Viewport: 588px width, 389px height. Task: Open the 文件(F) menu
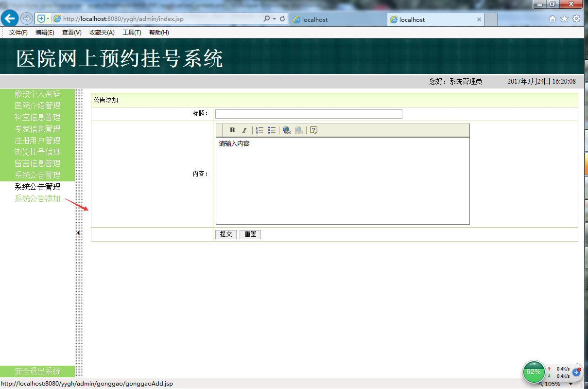[18, 33]
